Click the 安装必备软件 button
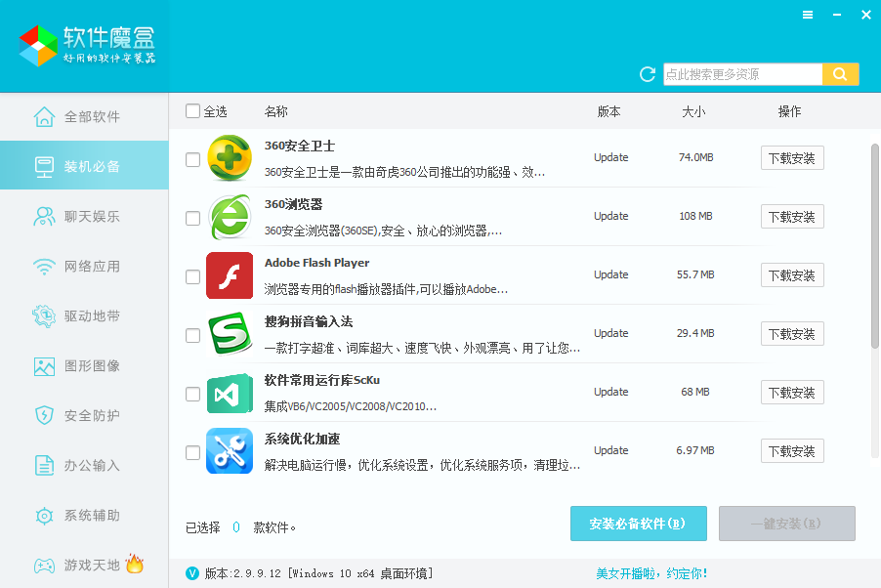This screenshot has height=588, width=881. coord(638,524)
